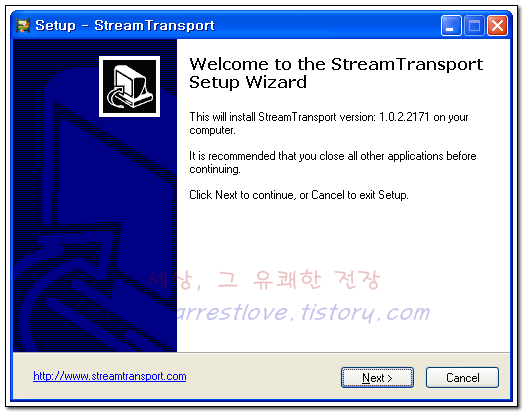Click the installer computer icon in the banner
Viewport: 523px width, 412px height.
coord(129,86)
